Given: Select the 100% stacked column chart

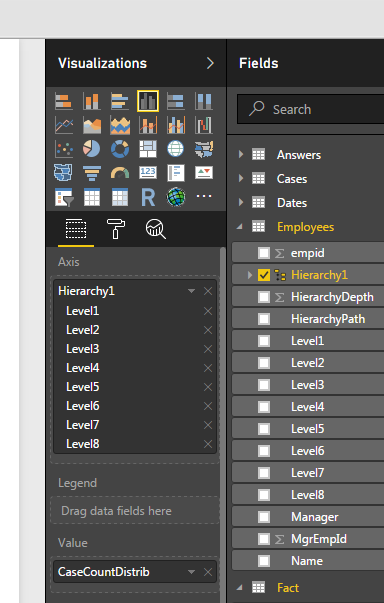Looking at the screenshot, I should tap(204, 101).
